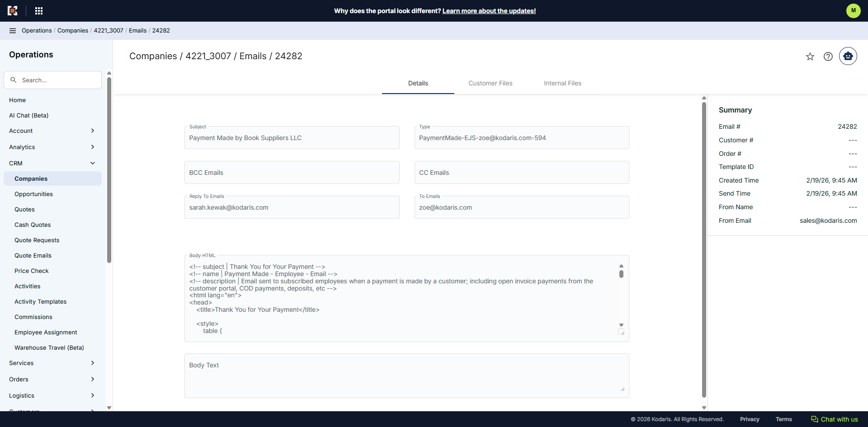Open AI Chat (Beta) in sidebar
Viewport: 868px width, 427px height.
click(52, 115)
